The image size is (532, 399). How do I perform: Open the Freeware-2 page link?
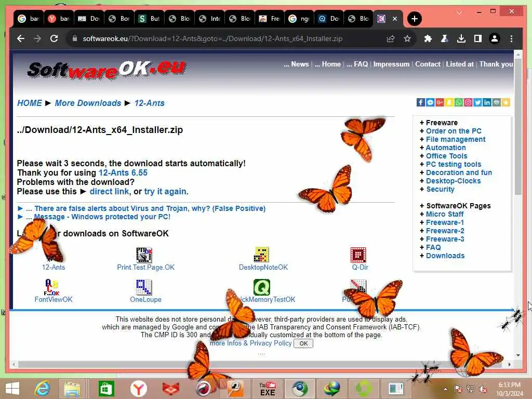(x=445, y=231)
